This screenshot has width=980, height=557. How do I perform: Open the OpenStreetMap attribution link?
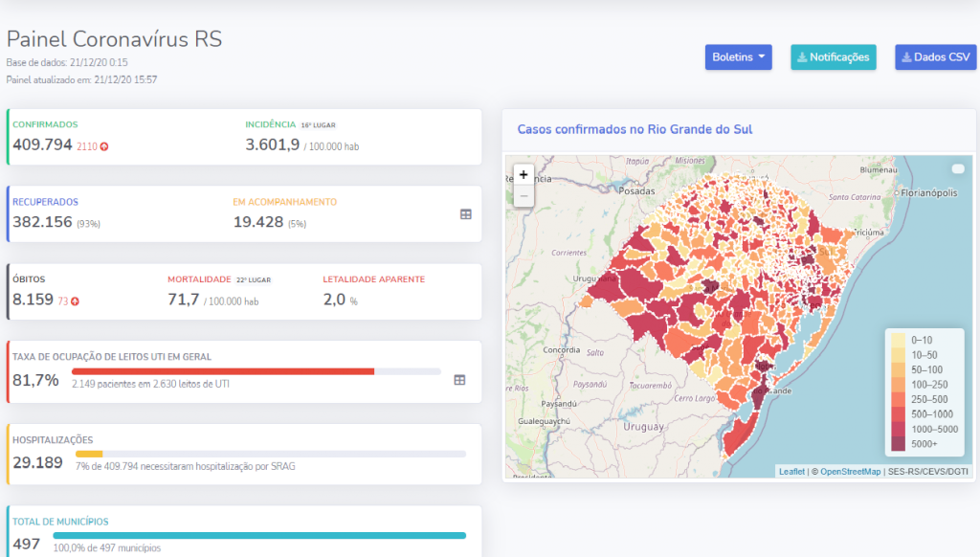point(851,472)
